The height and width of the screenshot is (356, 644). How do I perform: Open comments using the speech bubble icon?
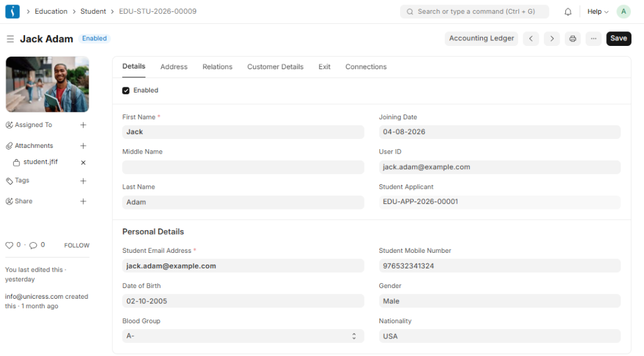(x=33, y=245)
